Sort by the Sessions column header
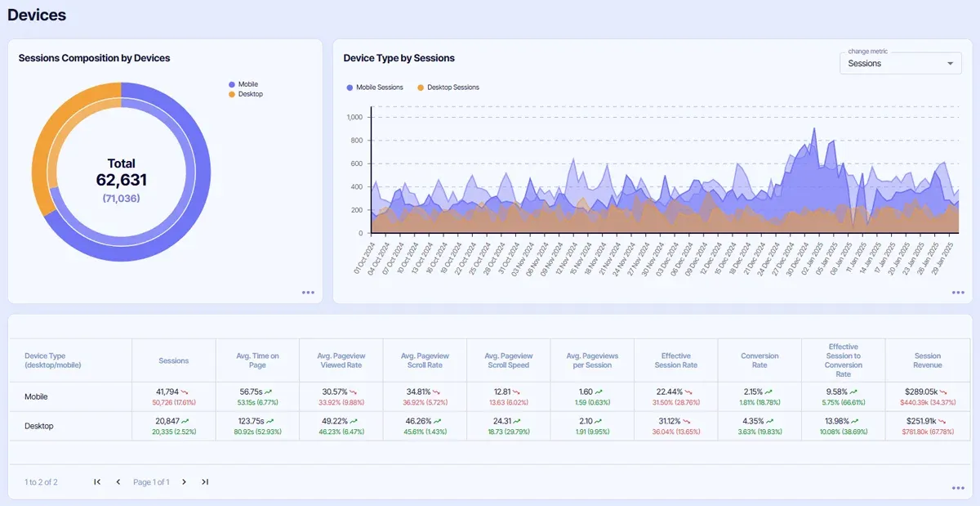Screen dimensions: 980x506 click(174, 360)
